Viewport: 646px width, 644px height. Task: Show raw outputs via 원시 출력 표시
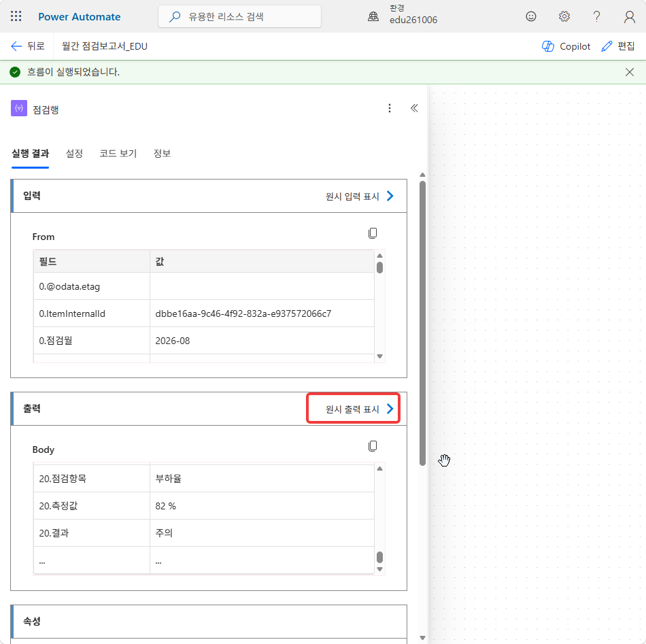[360, 409]
